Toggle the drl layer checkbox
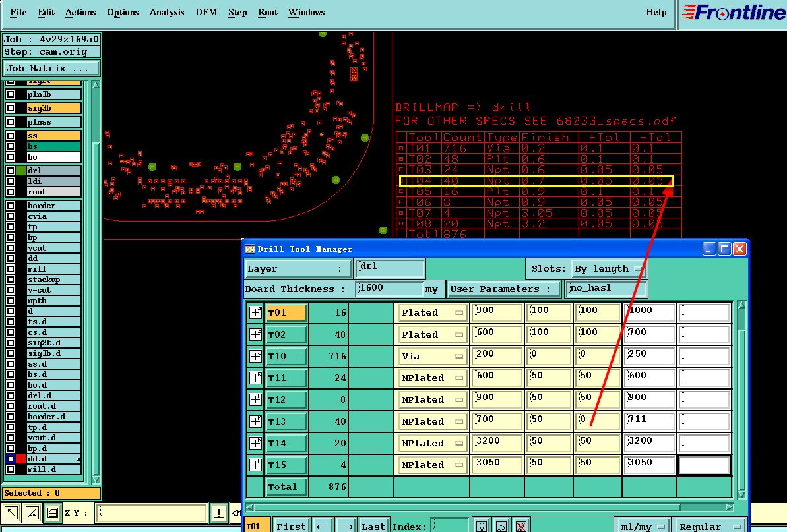Screen dimensions: 787x532 point(10,171)
